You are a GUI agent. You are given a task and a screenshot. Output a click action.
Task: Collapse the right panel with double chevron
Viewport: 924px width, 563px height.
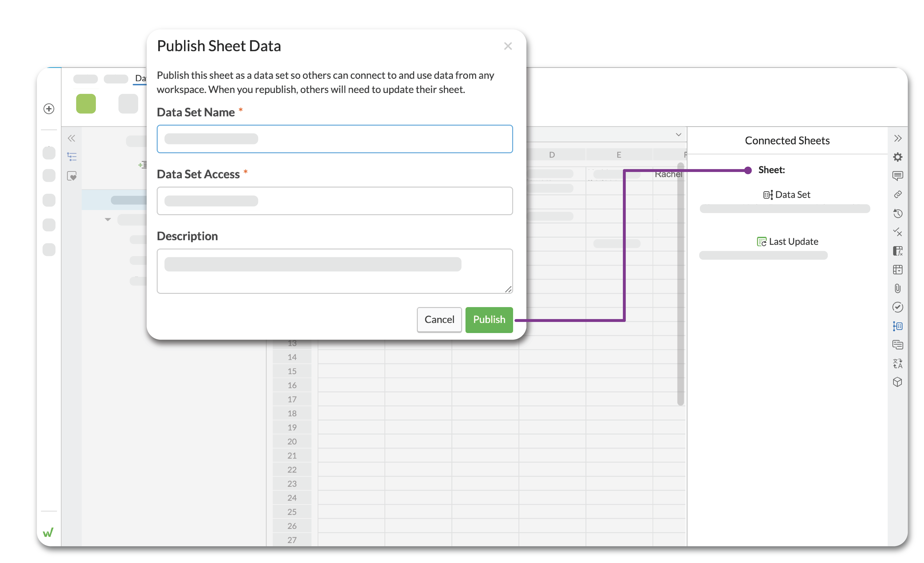[897, 138]
